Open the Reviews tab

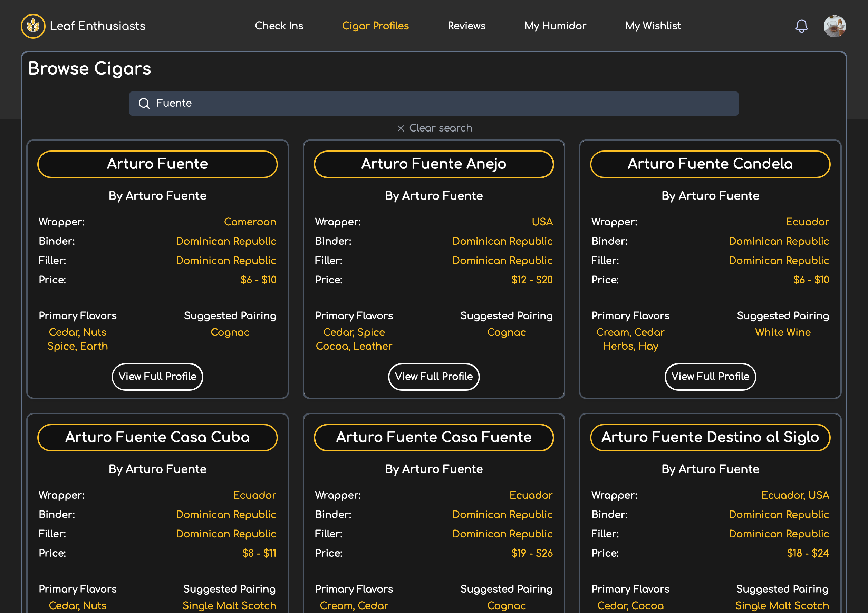click(466, 26)
